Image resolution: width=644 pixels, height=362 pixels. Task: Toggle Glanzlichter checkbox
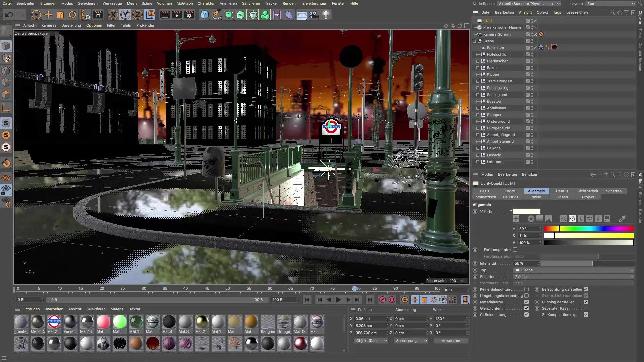(x=526, y=308)
